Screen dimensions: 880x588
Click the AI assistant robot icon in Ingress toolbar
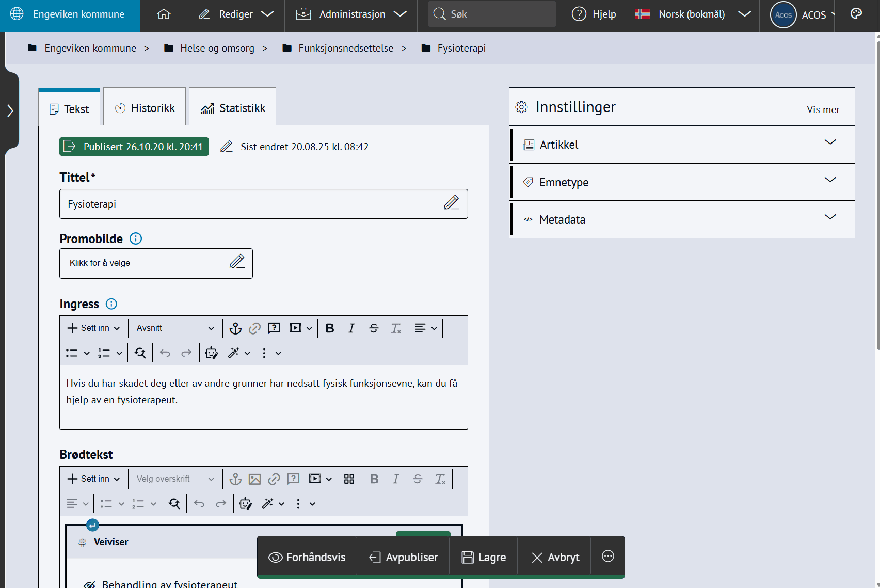point(212,353)
